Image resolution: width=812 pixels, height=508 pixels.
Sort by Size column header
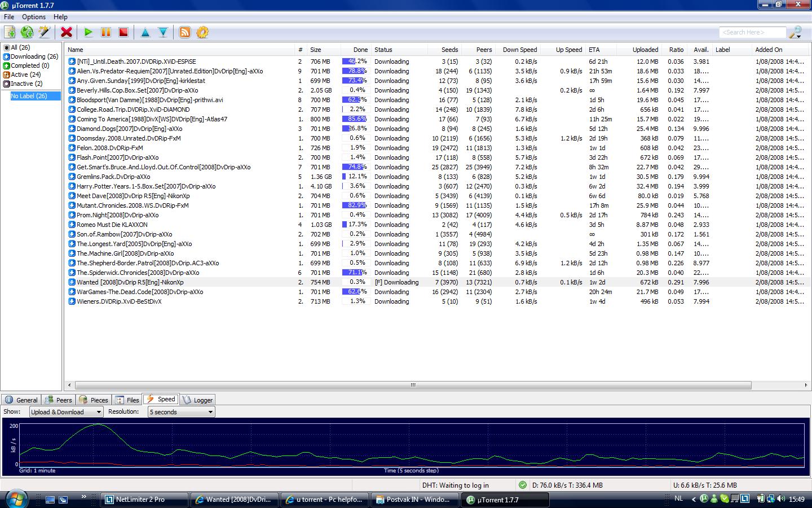[x=324, y=50]
